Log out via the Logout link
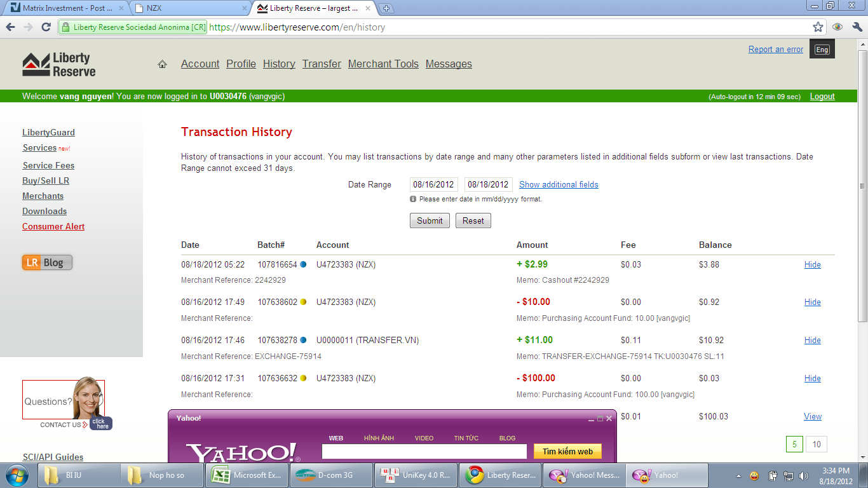 822,97
